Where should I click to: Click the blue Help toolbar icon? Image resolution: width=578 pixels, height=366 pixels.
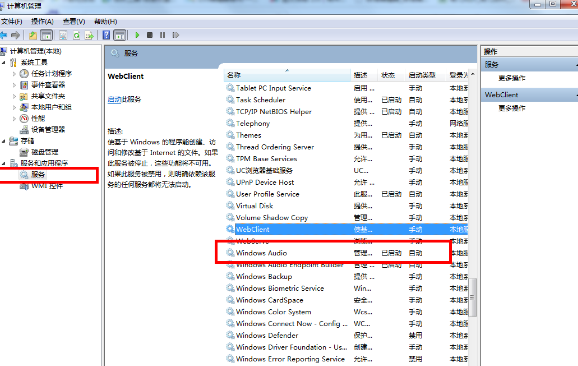106,35
